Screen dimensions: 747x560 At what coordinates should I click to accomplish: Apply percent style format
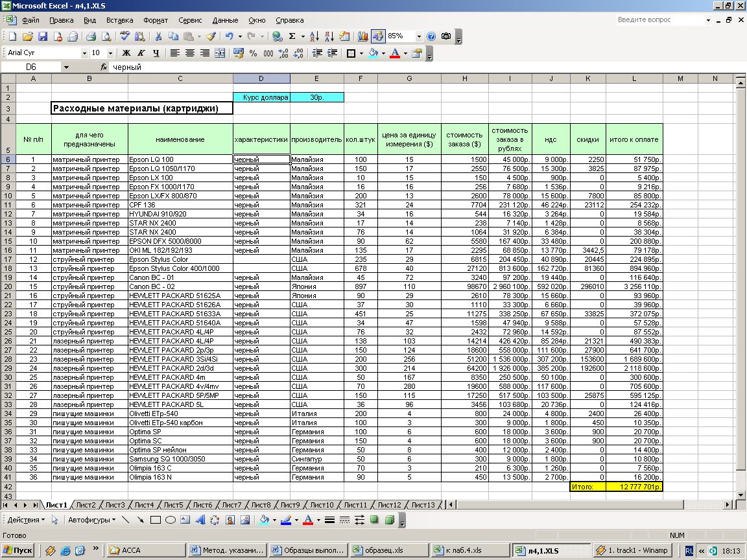[x=253, y=53]
